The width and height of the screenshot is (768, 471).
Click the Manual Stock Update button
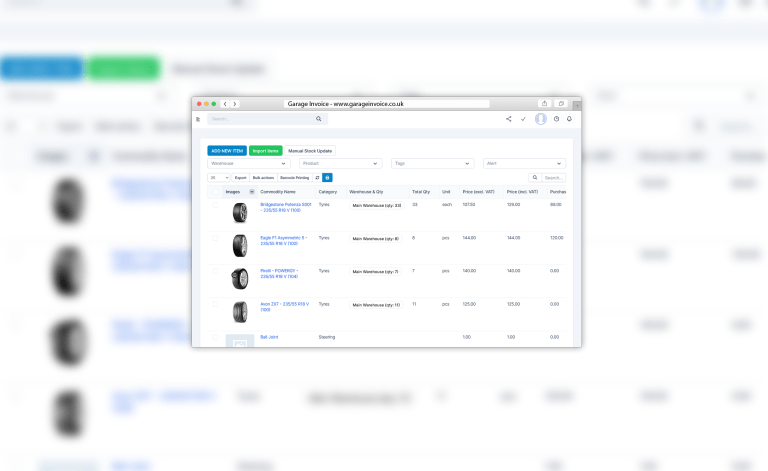pos(309,150)
